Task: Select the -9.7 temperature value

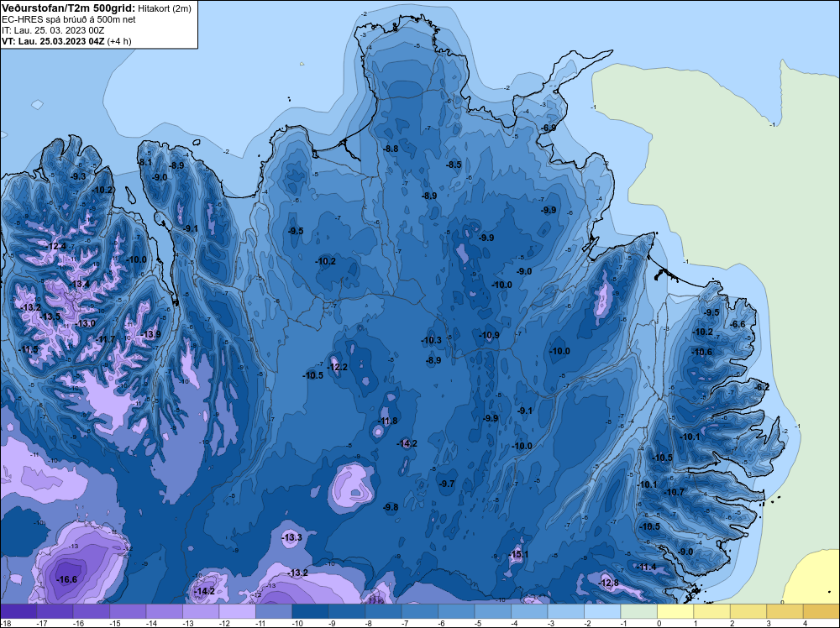Action: [447, 484]
